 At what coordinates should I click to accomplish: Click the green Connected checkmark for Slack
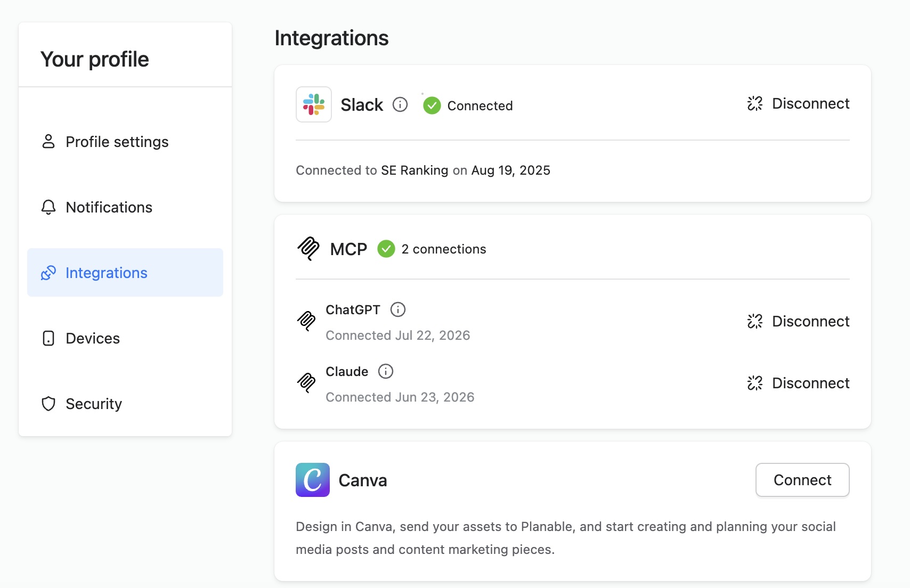432,105
